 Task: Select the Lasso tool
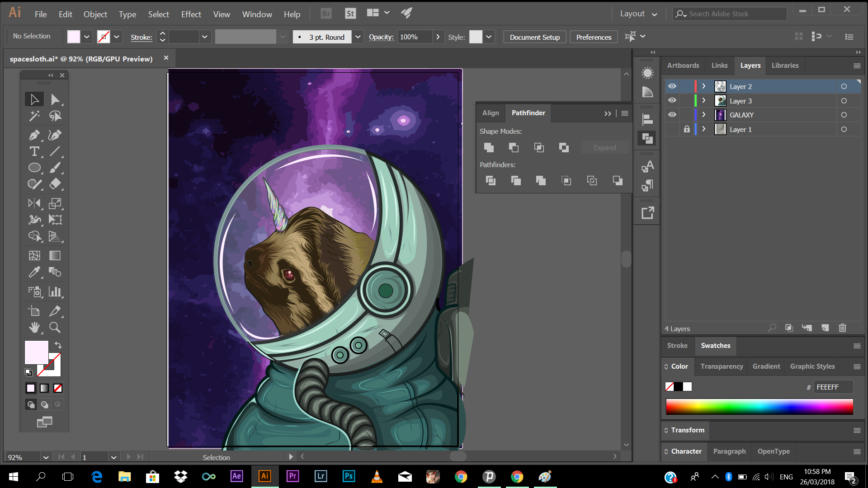[x=55, y=116]
